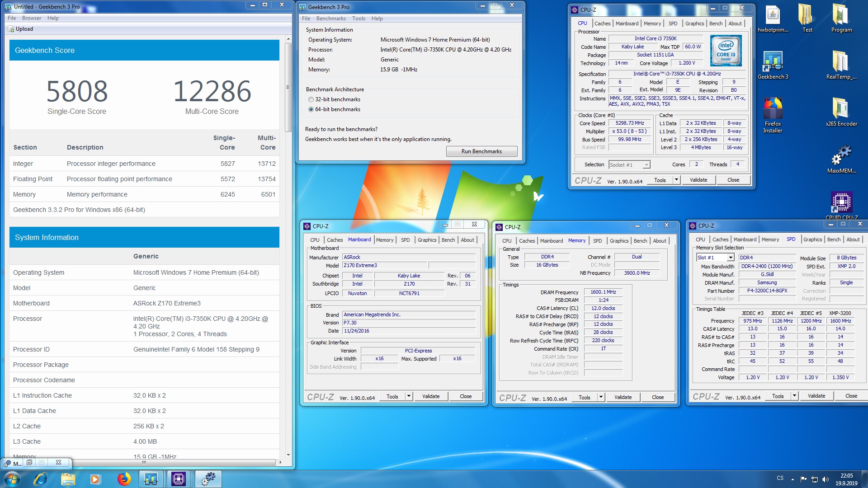
Task: Open Help menu in Untitled Geekbench window
Action: coord(53,18)
